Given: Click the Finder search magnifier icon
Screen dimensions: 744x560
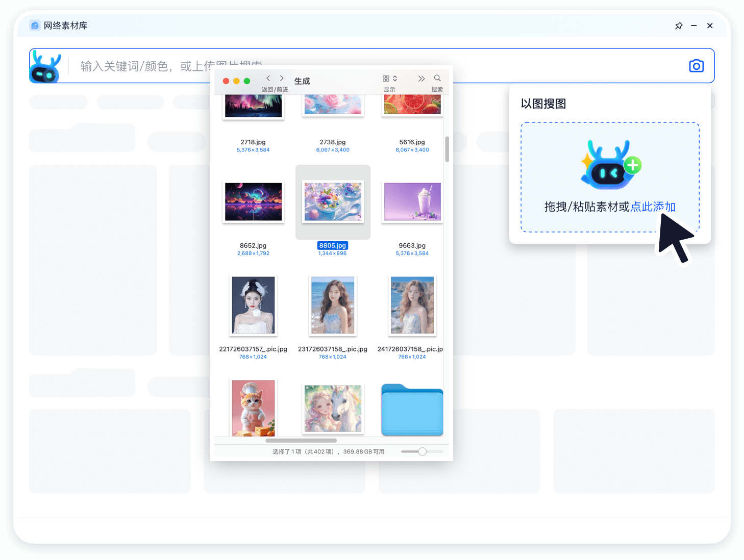Looking at the screenshot, I should (437, 79).
